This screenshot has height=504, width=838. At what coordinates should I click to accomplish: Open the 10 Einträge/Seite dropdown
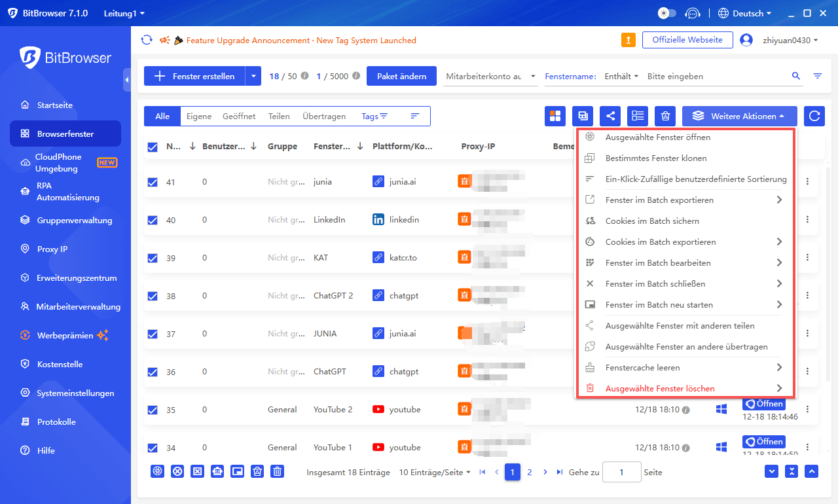click(x=435, y=472)
